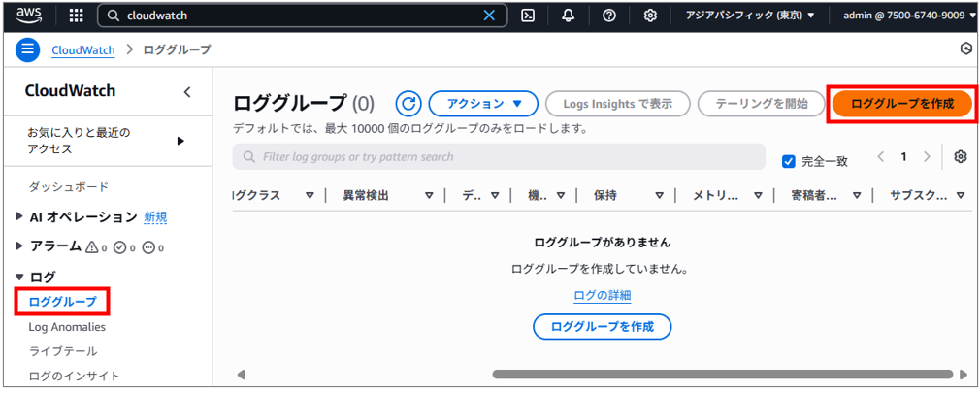The image size is (980, 393).
Task: Select page number 1
Action: click(903, 157)
